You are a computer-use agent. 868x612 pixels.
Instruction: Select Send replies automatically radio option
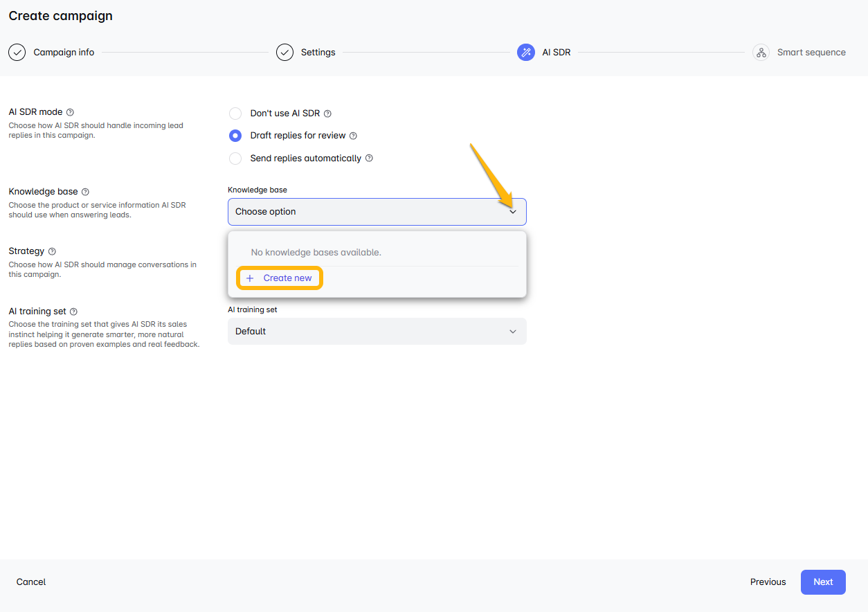(x=235, y=158)
